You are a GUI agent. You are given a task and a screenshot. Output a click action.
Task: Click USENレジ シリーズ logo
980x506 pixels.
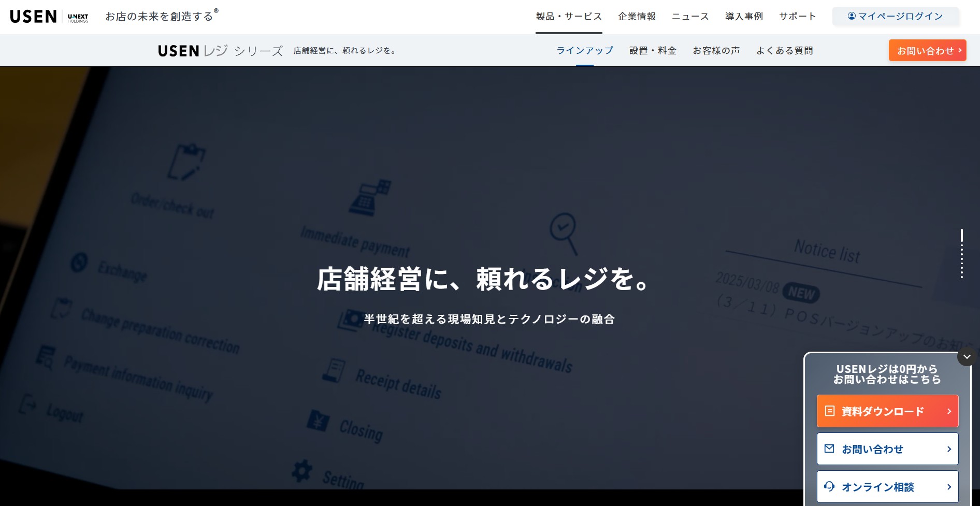coord(221,51)
